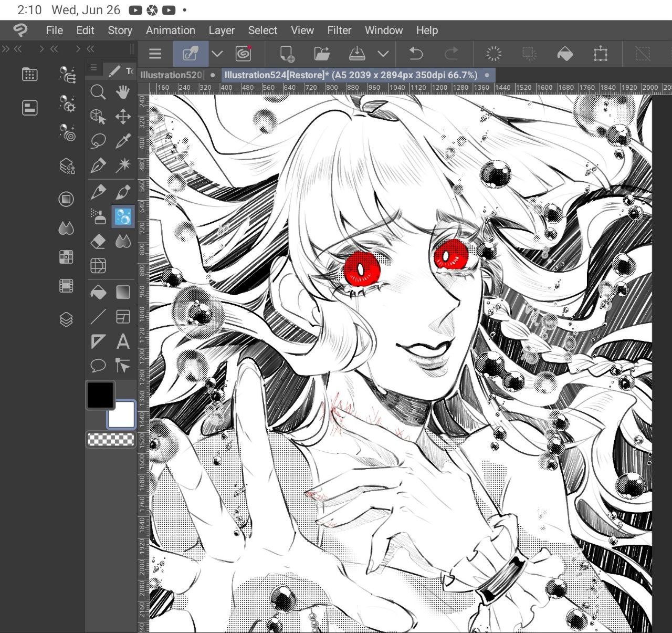Click the highlighted Decoration bubbles tool

[x=123, y=216]
